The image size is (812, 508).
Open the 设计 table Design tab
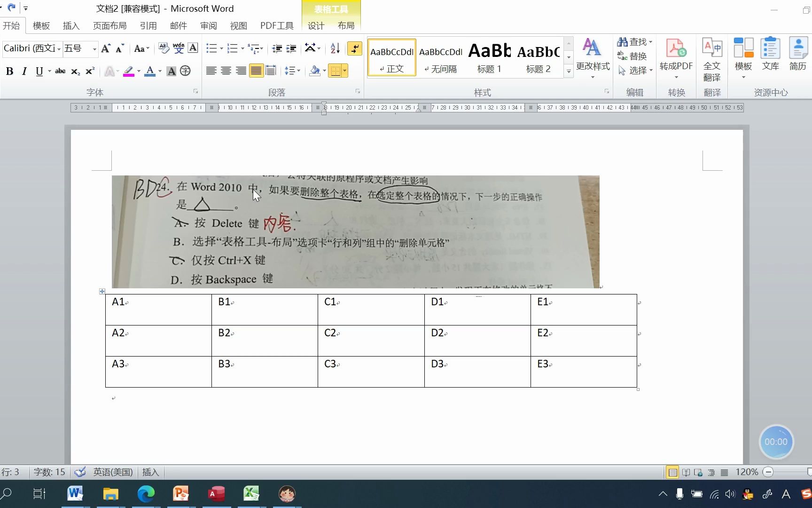(316, 25)
